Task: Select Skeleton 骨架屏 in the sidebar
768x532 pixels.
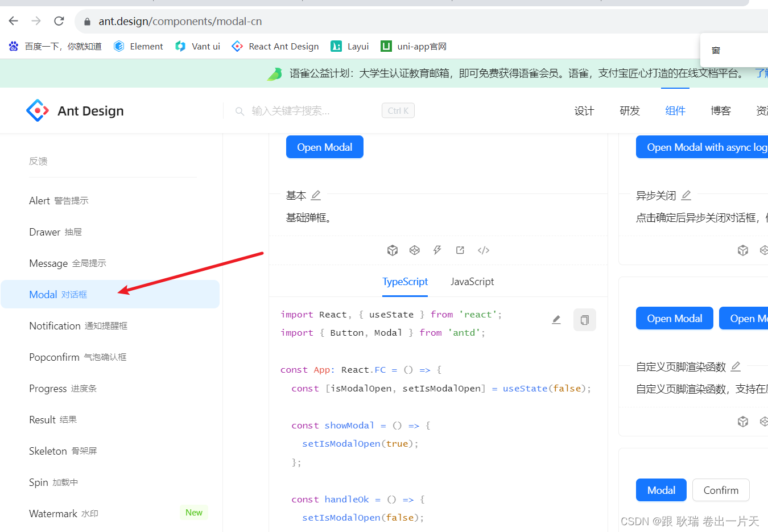Action: click(110, 451)
